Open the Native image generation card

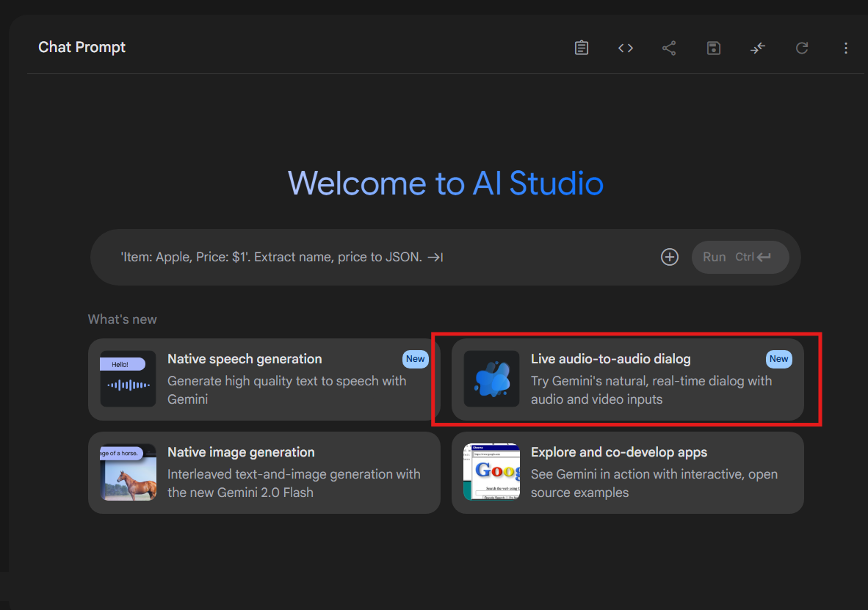[264, 473]
